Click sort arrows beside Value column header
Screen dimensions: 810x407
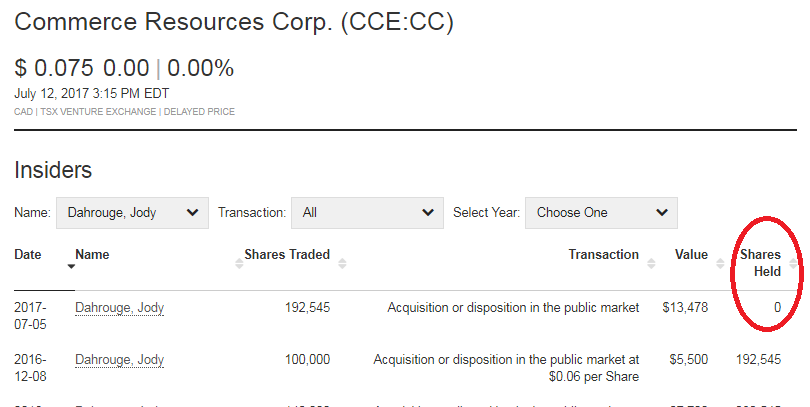[x=719, y=263]
